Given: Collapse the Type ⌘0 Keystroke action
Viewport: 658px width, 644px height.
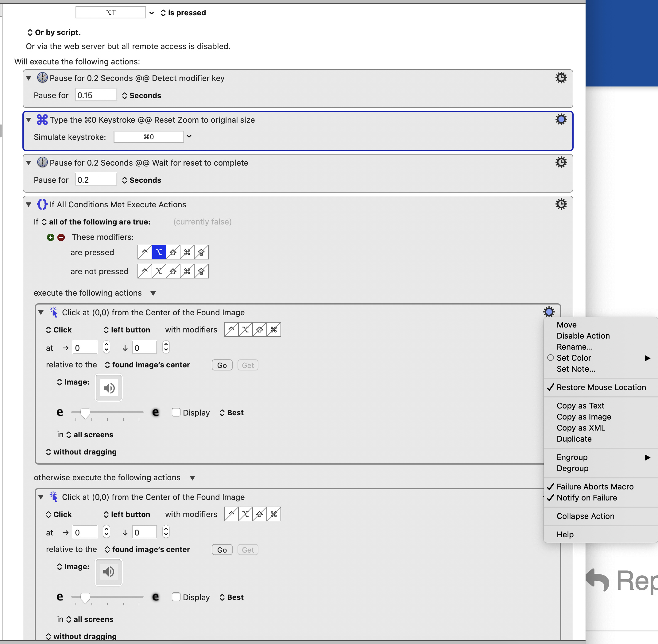Looking at the screenshot, I should (29, 120).
